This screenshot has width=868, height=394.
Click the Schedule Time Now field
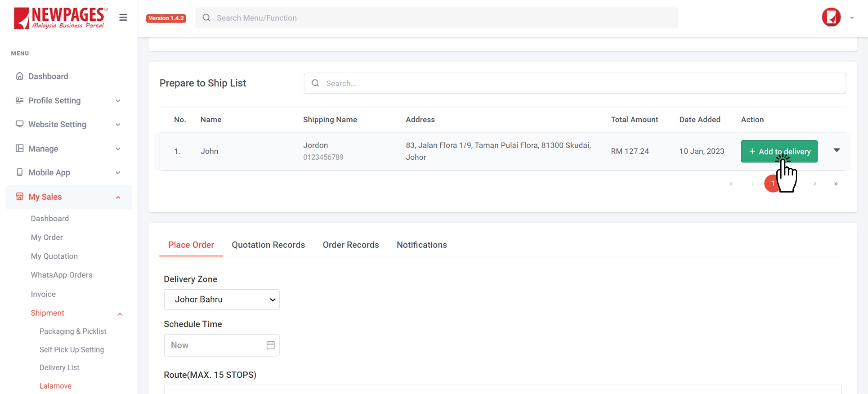pyautogui.click(x=221, y=345)
